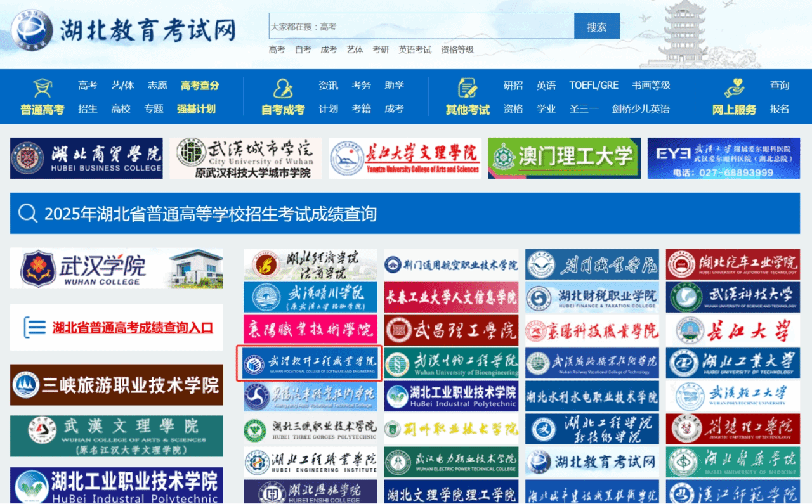
Task: Click the 湖北教育考试网 globe logo
Action: (x=32, y=30)
